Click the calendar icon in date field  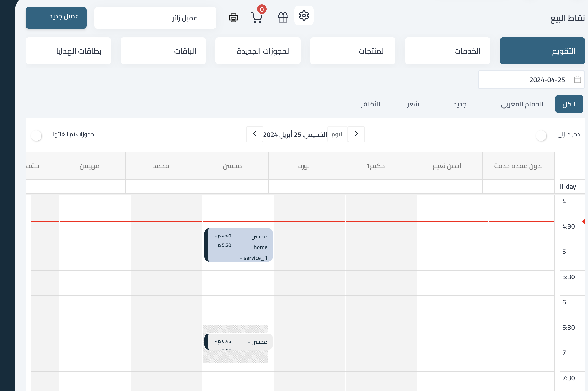(x=577, y=80)
